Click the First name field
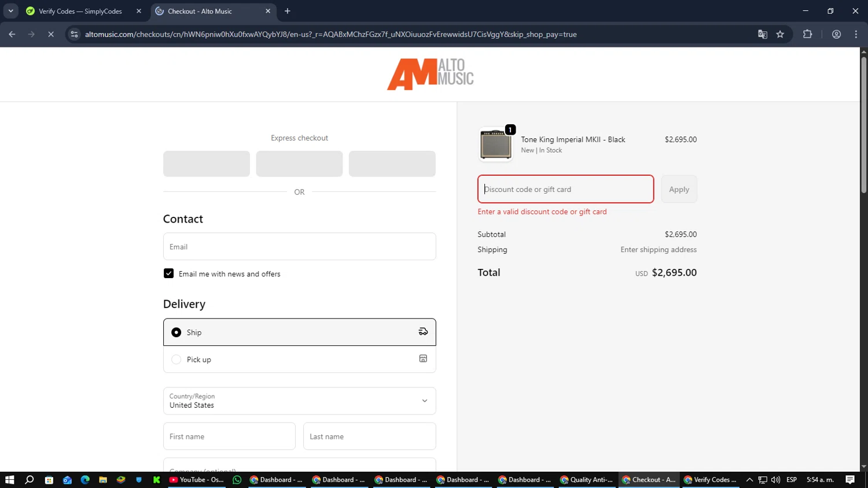The image size is (868, 488). coord(229,437)
